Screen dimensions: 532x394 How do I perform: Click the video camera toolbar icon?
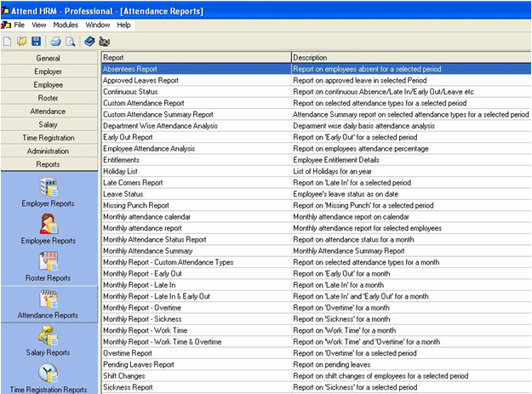[x=104, y=42]
